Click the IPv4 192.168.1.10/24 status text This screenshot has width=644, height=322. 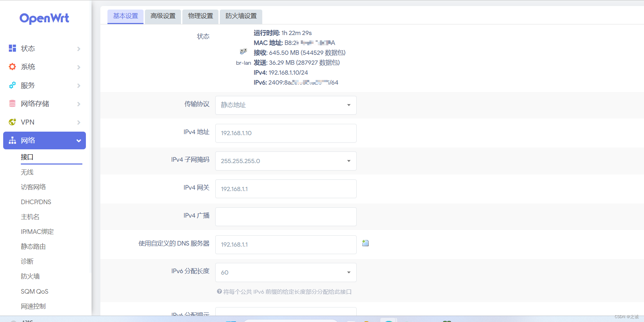[281, 73]
